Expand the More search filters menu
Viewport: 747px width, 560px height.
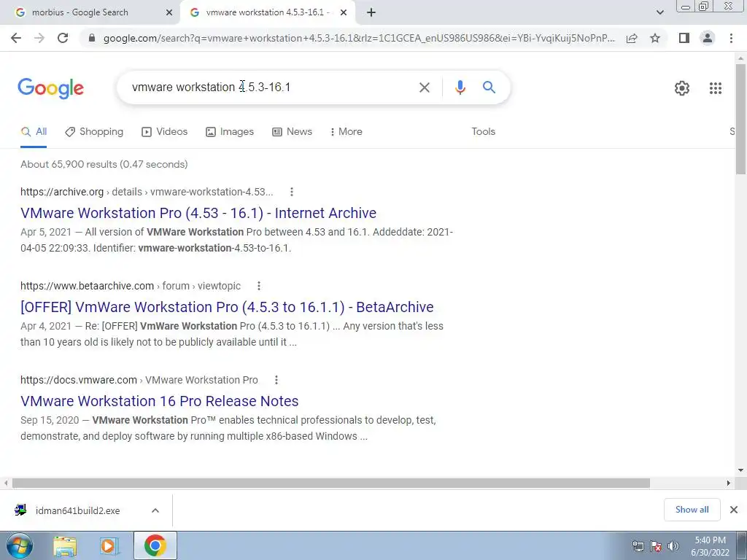point(347,131)
